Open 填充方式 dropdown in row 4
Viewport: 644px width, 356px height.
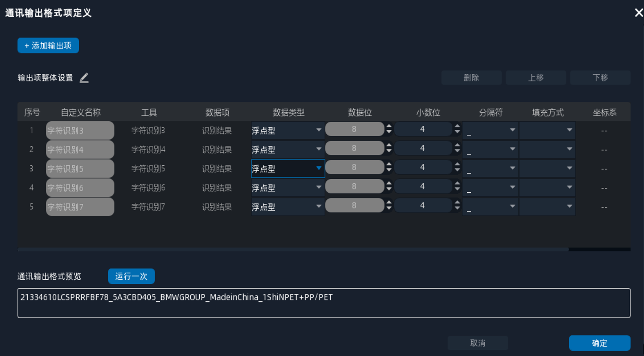[569, 187]
